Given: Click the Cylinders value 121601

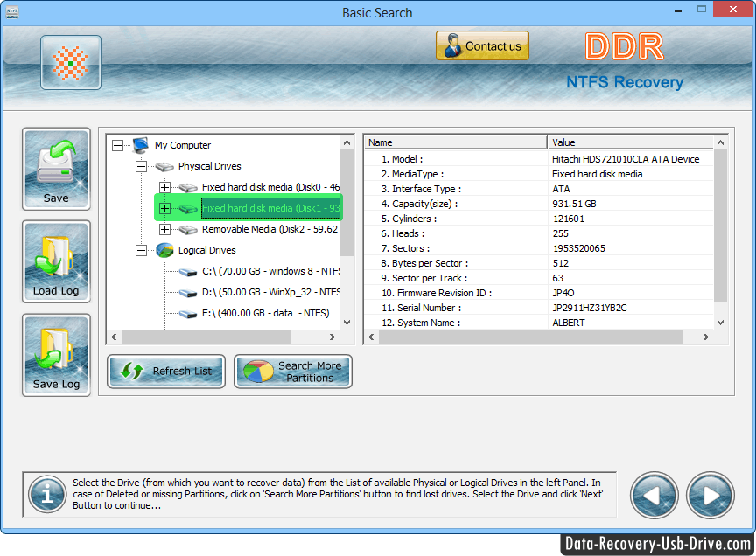Looking at the screenshot, I should pyautogui.click(x=569, y=219).
